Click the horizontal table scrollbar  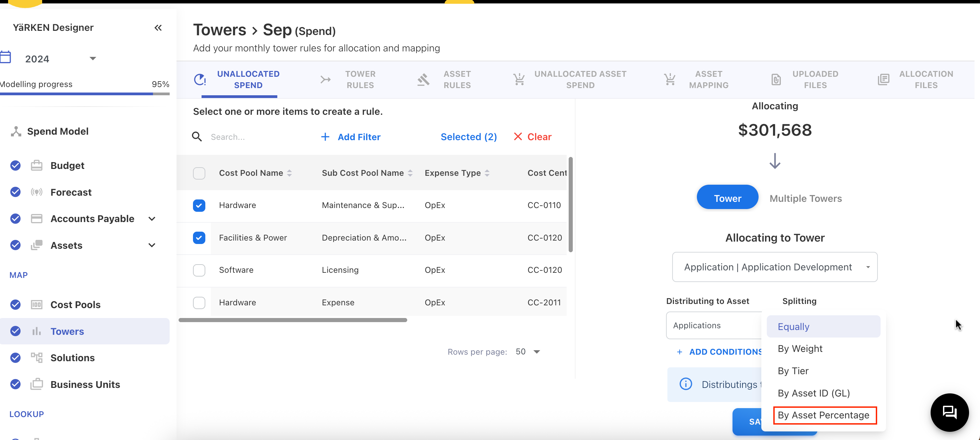point(292,320)
